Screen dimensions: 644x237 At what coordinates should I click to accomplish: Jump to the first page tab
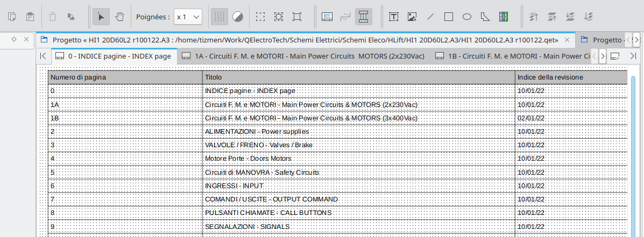(x=43, y=56)
